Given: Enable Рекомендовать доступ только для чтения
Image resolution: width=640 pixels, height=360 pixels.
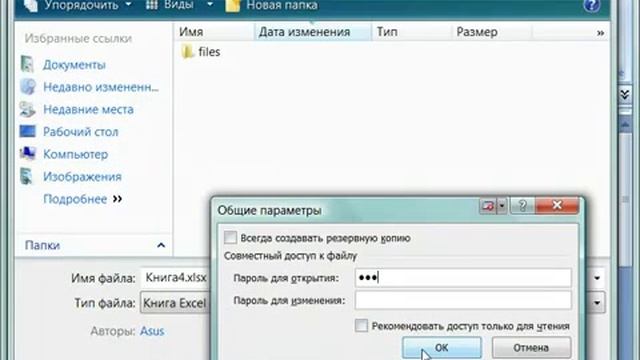Looking at the screenshot, I should pos(361,326).
